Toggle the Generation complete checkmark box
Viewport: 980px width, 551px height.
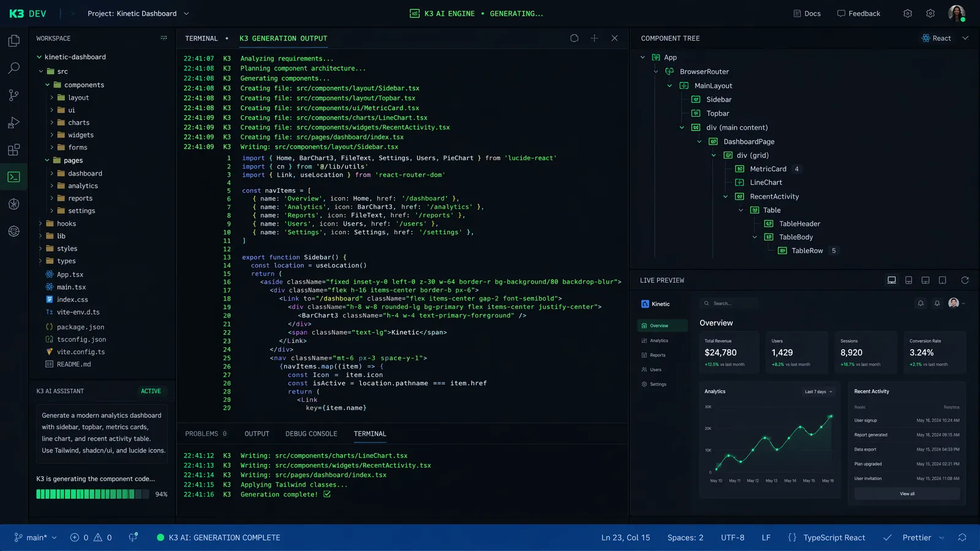pyautogui.click(x=327, y=494)
